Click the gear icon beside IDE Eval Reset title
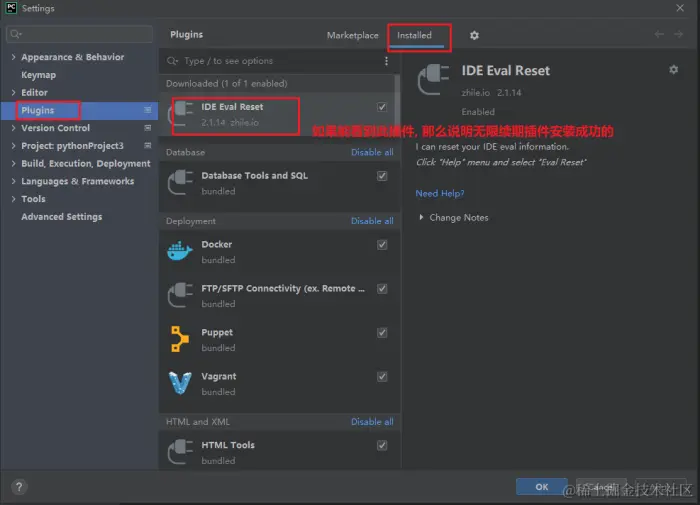This screenshot has width=700, height=505. (x=673, y=70)
